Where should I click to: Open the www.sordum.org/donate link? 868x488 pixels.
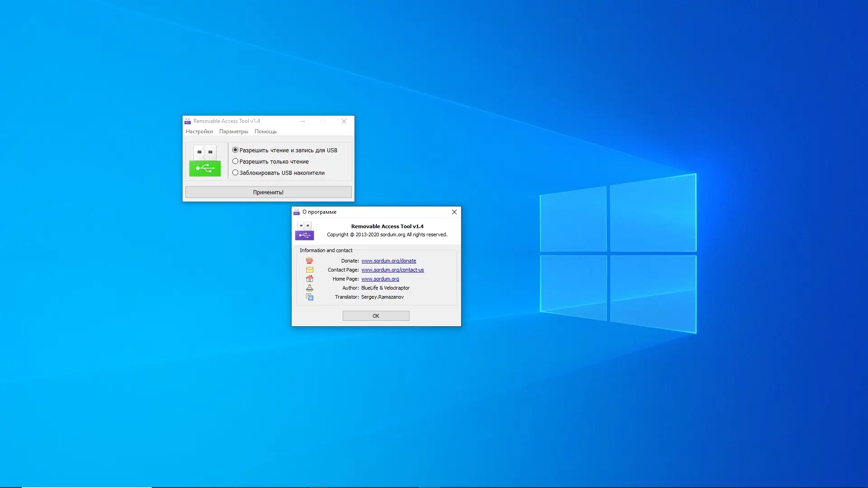tap(388, 261)
